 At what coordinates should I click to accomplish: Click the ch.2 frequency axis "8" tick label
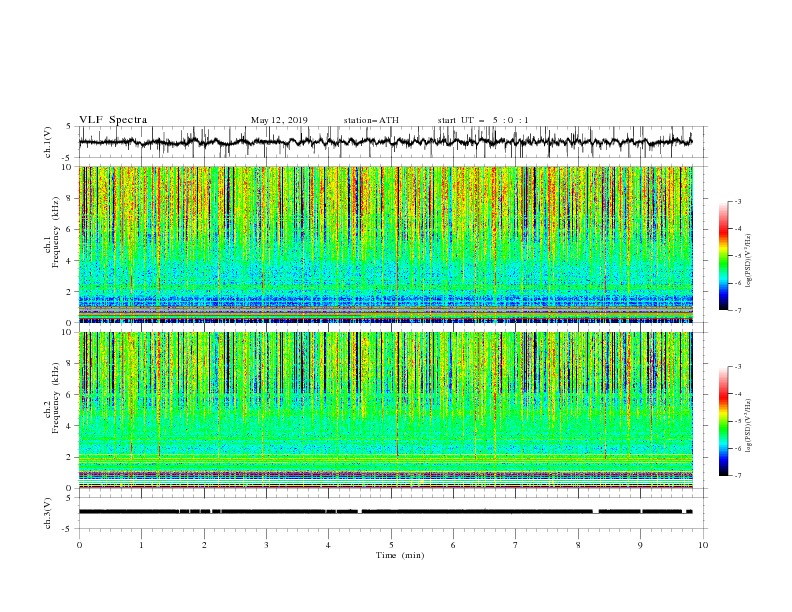(70, 364)
